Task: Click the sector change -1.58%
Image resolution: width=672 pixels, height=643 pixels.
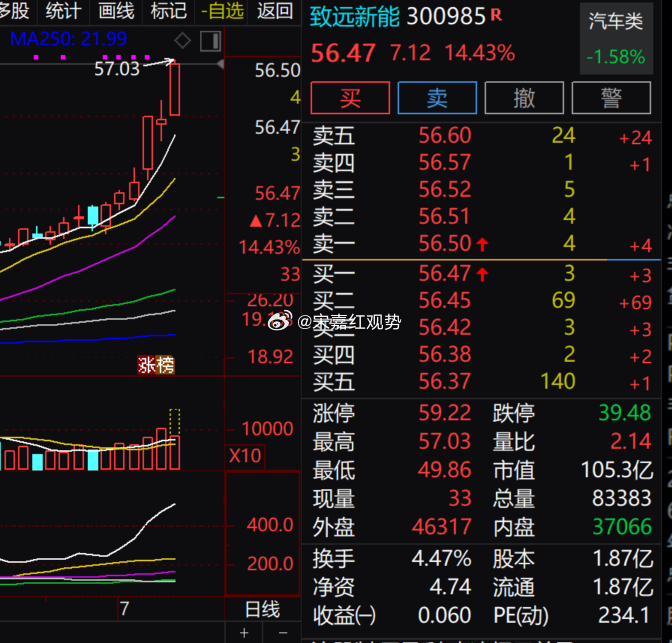Action: (616, 57)
